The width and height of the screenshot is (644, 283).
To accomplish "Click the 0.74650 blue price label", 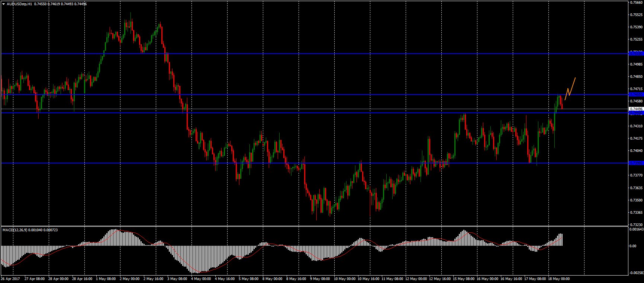I will click(x=636, y=95).
